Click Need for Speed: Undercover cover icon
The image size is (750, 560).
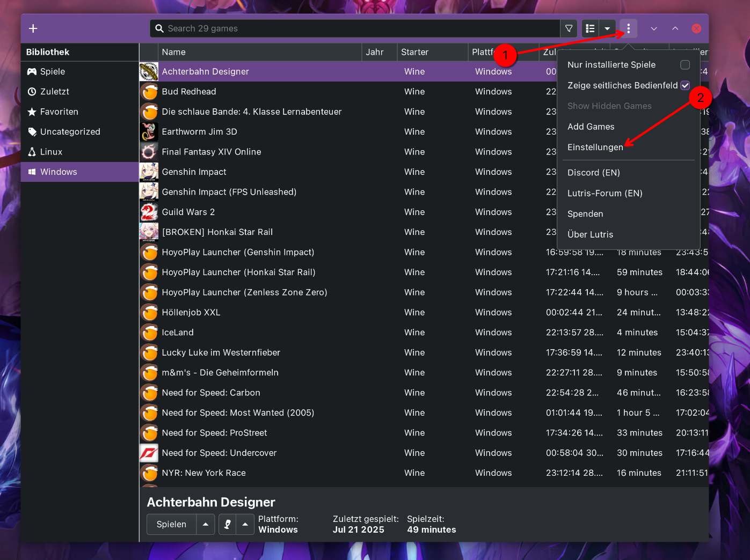149,453
